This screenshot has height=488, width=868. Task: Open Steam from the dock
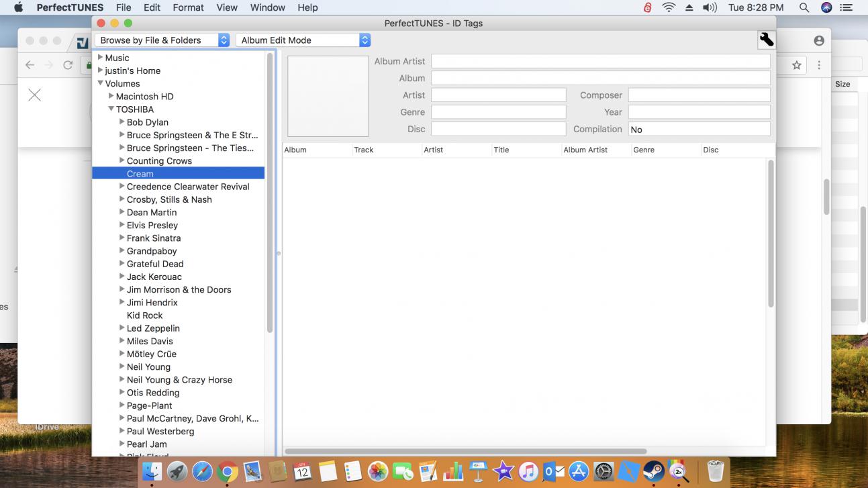pyautogui.click(x=653, y=472)
